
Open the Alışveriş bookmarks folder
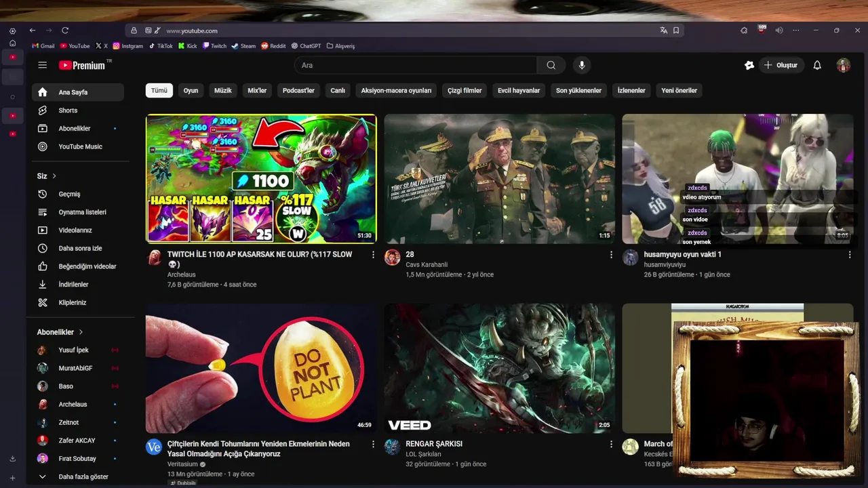click(x=340, y=46)
